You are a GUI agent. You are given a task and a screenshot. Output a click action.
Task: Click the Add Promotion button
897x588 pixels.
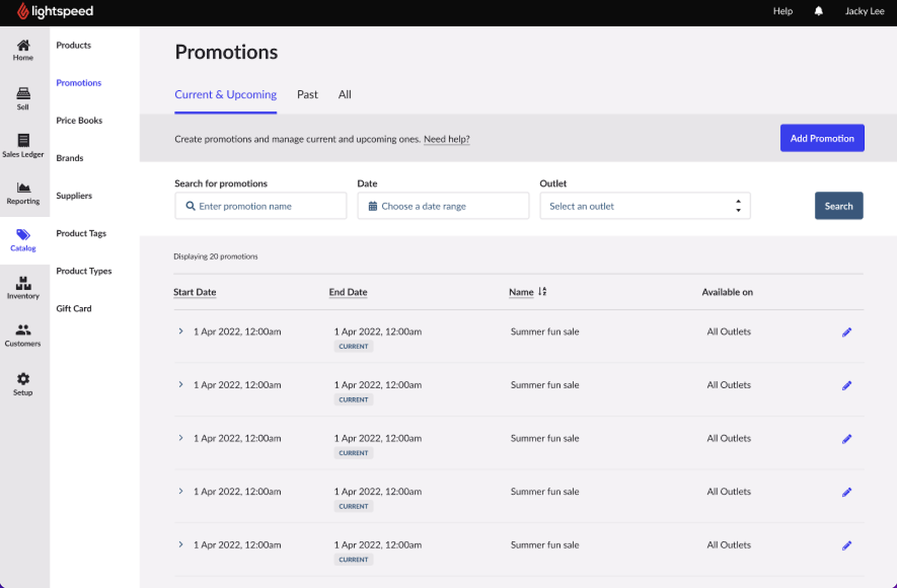[x=822, y=138]
